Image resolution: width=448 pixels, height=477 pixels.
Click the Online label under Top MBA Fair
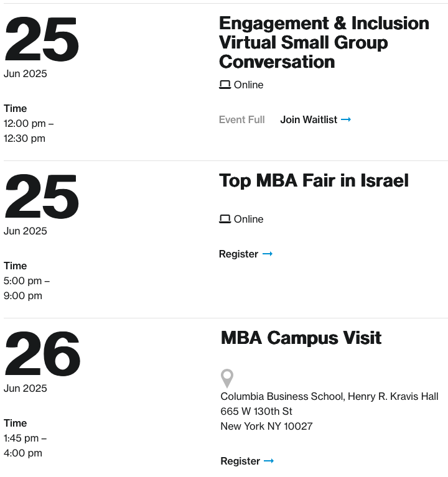[x=248, y=220]
